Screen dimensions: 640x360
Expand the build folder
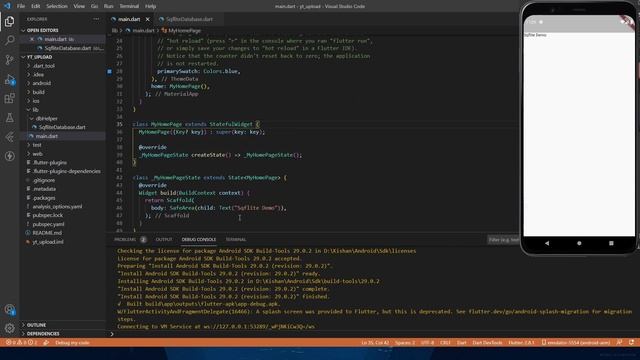38,92
